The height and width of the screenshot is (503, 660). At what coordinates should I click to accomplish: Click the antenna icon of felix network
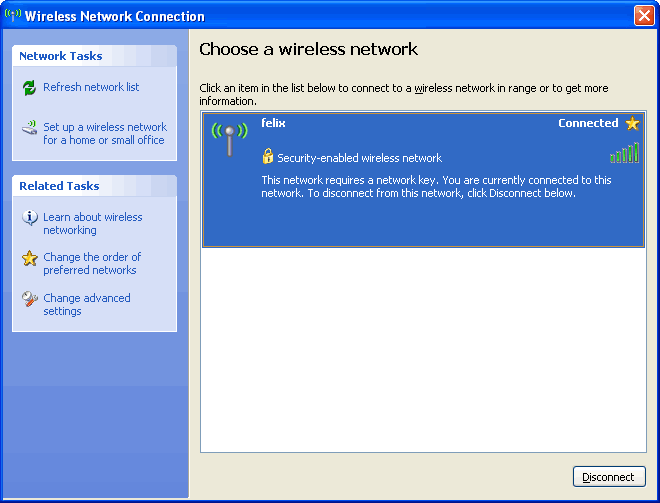point(229,138)
